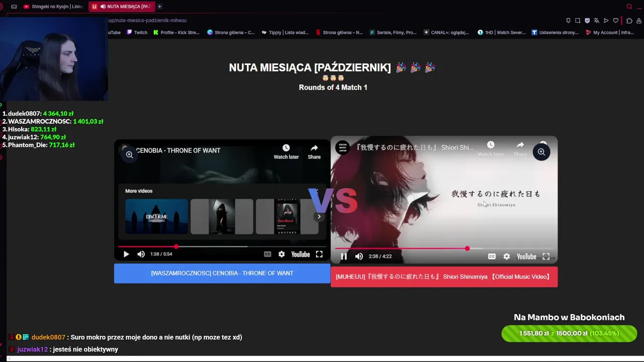Click Watch later on Shiori Shinomiya video
This screenshot has height=362, width=644.
pyautogui.click(x=491, y=149)
